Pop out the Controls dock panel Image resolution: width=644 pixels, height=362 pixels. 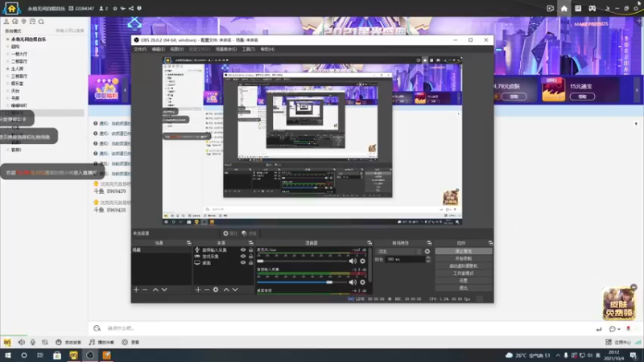[490, 243]
